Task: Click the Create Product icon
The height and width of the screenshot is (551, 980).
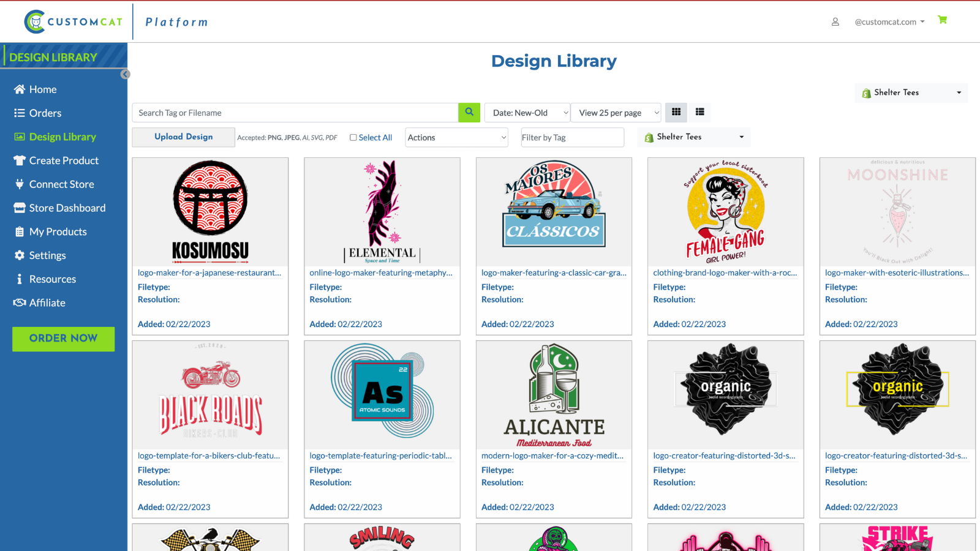Action: 19,160
